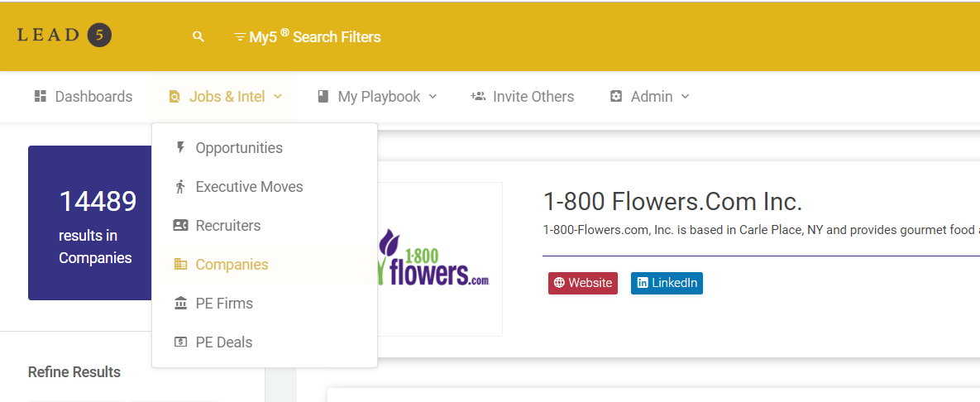
Task: Select Recruiters menu item
Action: click(x=265, y=226)
